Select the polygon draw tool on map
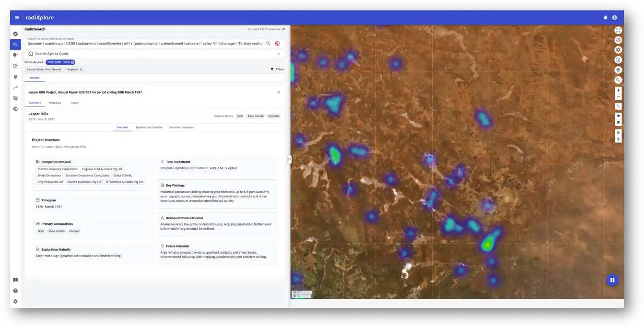 pos(618,116)
